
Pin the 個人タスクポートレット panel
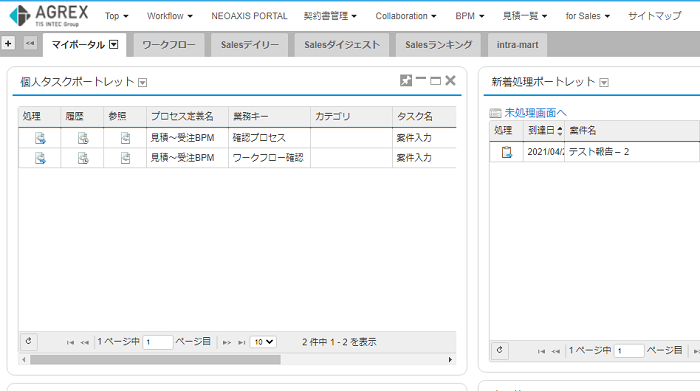coord(405,80)
